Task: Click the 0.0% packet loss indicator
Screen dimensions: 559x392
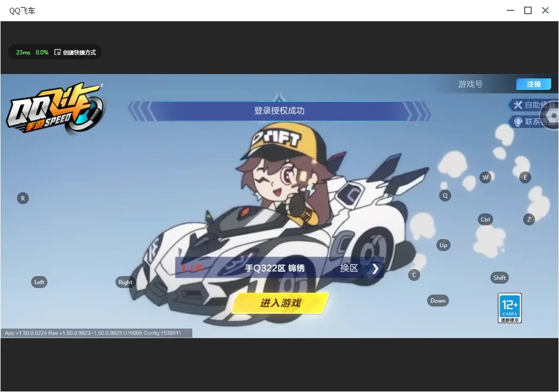Action: pyautogui.click(x=42, y=52)
